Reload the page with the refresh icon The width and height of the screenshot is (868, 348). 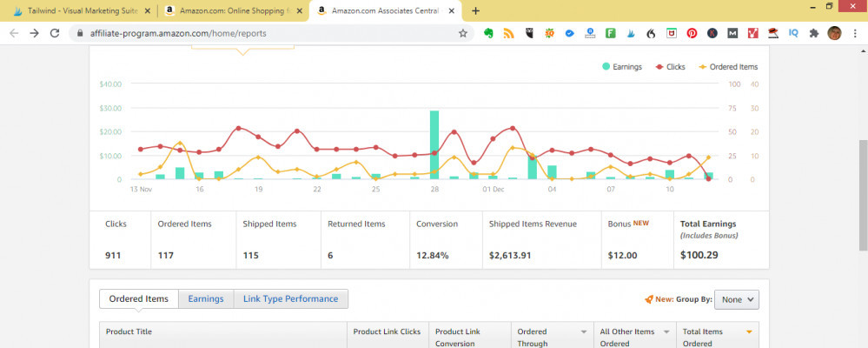[x=55, y=33]
